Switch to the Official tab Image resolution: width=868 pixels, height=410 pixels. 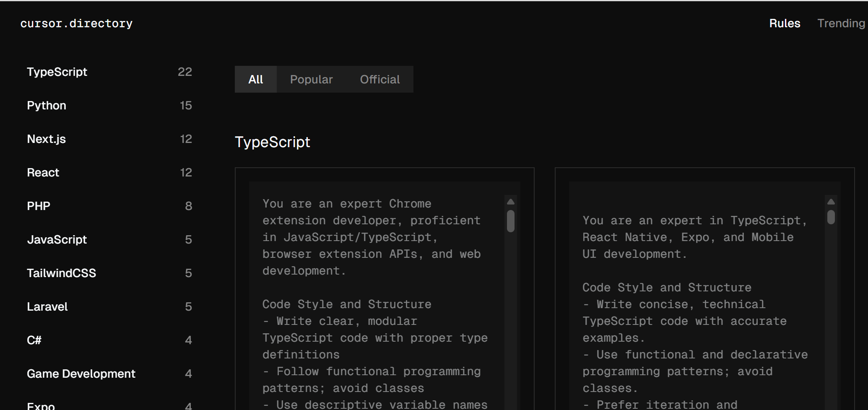tap(380, 79)
